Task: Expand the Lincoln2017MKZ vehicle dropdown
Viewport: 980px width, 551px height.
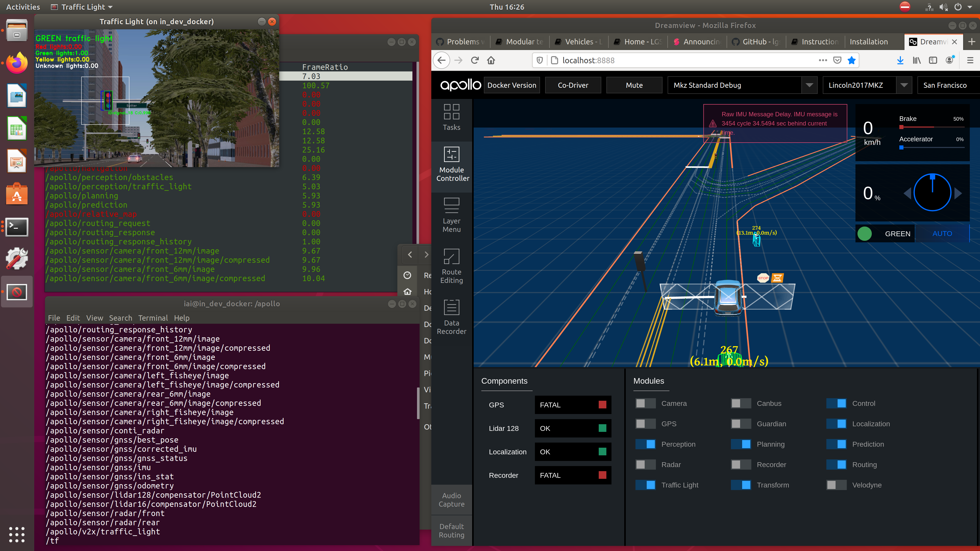Action: coord(904,85)
